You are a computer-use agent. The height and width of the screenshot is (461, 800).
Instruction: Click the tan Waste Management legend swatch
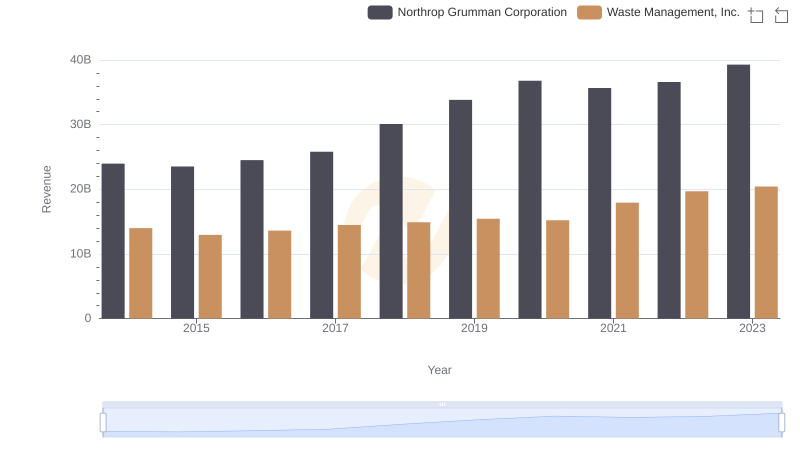589,12
